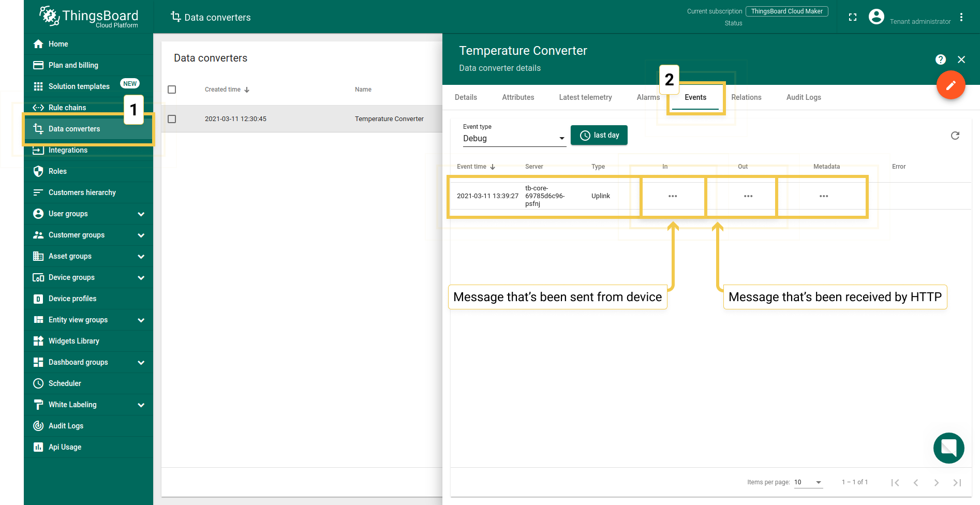Viewport: 980px width, 505px height.
Task: Select Data converters in sidebar
Action: [x=88, y=129]
